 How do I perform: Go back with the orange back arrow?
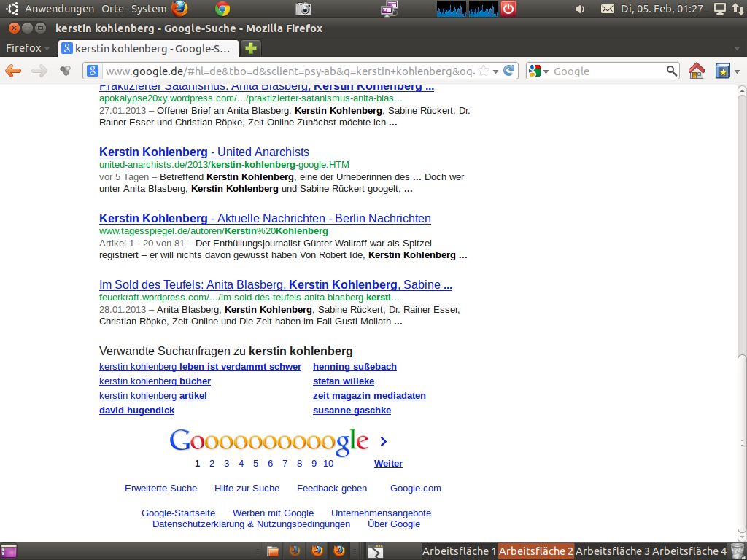click(13, 71)
